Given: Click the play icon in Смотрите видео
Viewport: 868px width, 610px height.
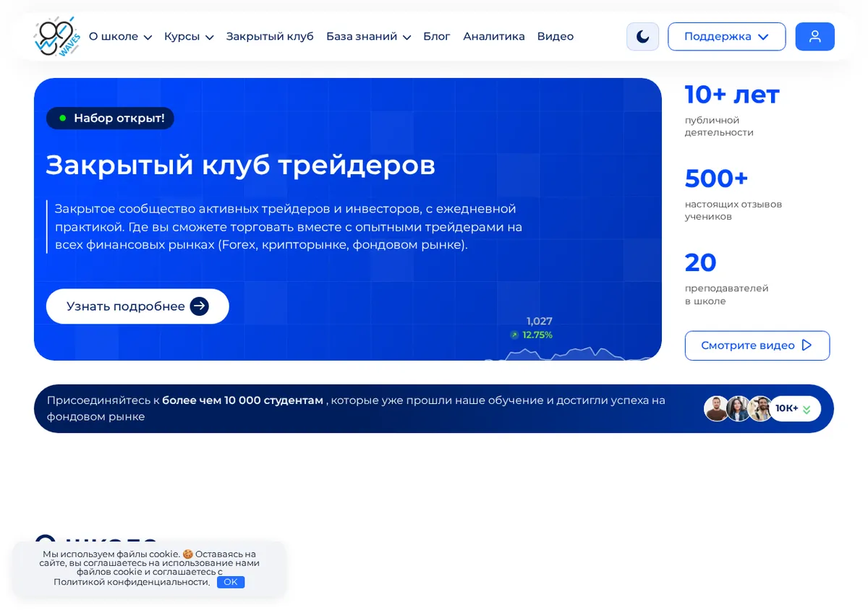Looking at the screenshot, I should pos(807,345).
